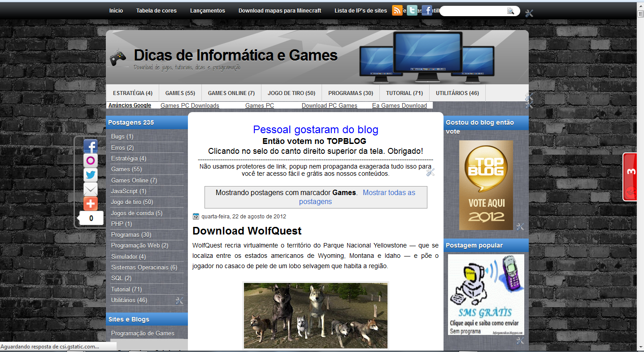Open the Games Online (7) sidebar label

click(134, 180)
